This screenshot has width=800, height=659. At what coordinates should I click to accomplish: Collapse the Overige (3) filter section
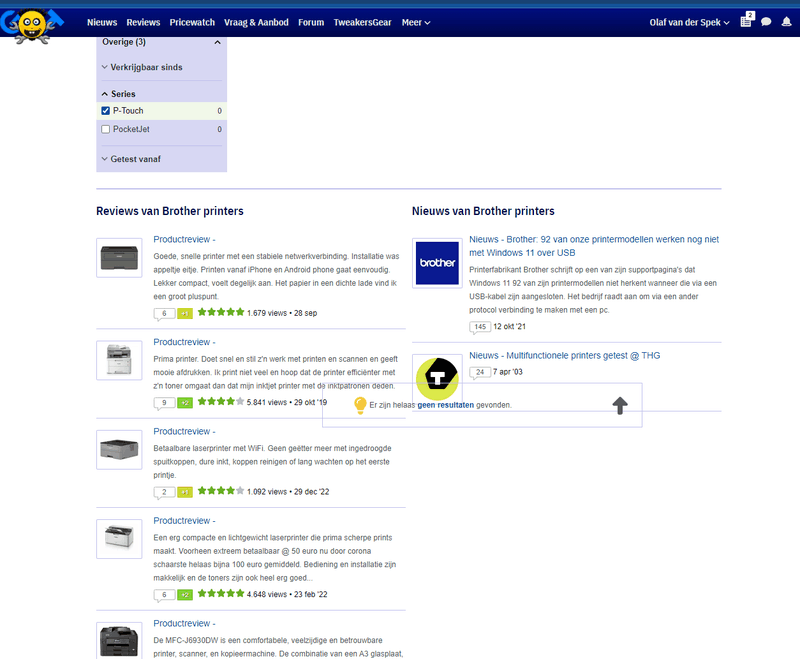tap(161, 42)
